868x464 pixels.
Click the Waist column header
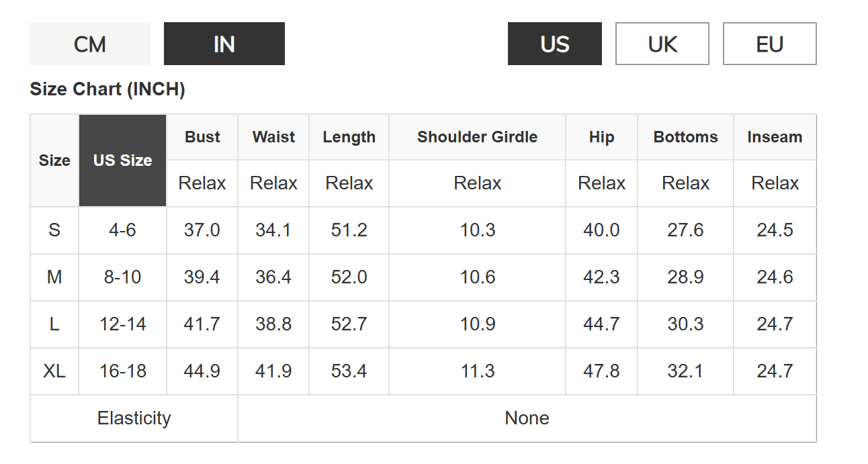point(273,137)
